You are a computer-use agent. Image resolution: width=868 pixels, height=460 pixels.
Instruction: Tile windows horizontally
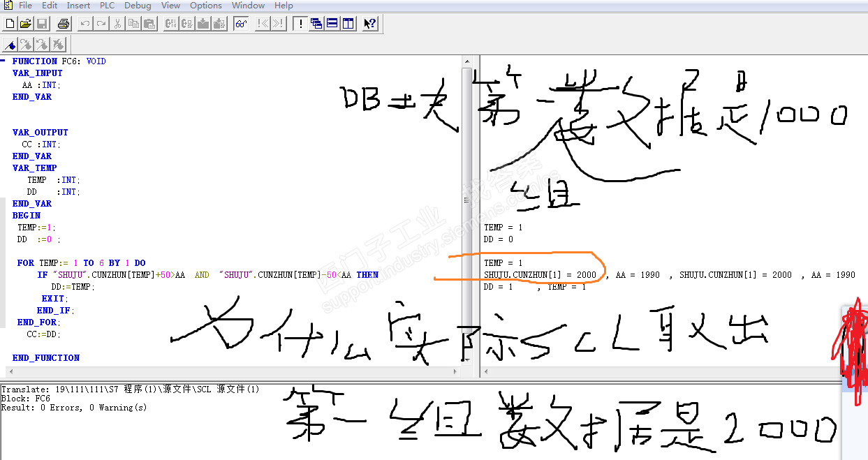coord(332,24)
